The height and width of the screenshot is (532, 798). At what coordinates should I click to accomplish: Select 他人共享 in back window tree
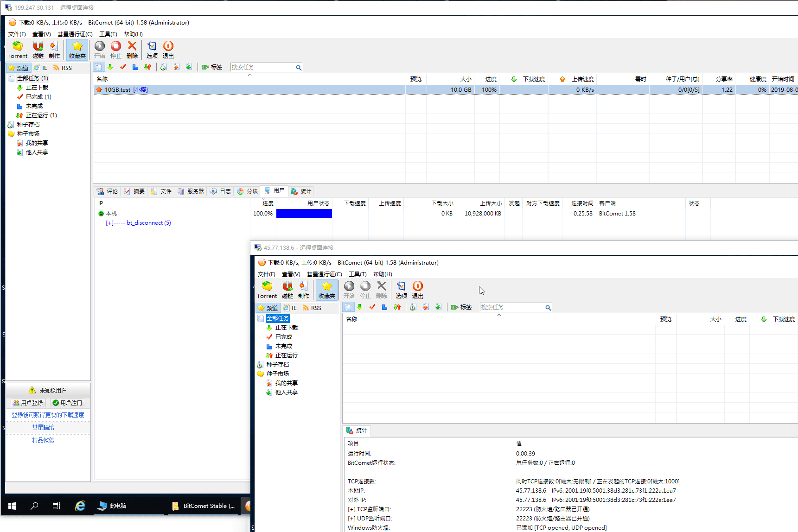(37, 152)
